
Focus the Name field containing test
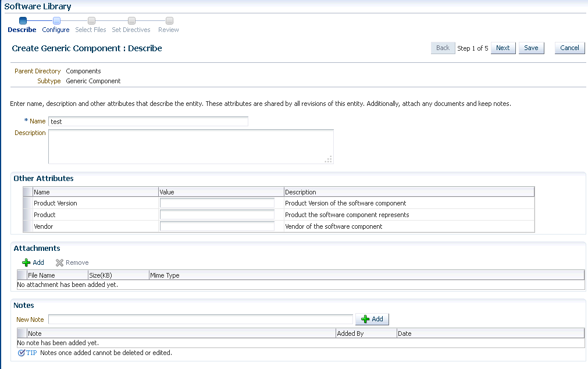(148, 121)
